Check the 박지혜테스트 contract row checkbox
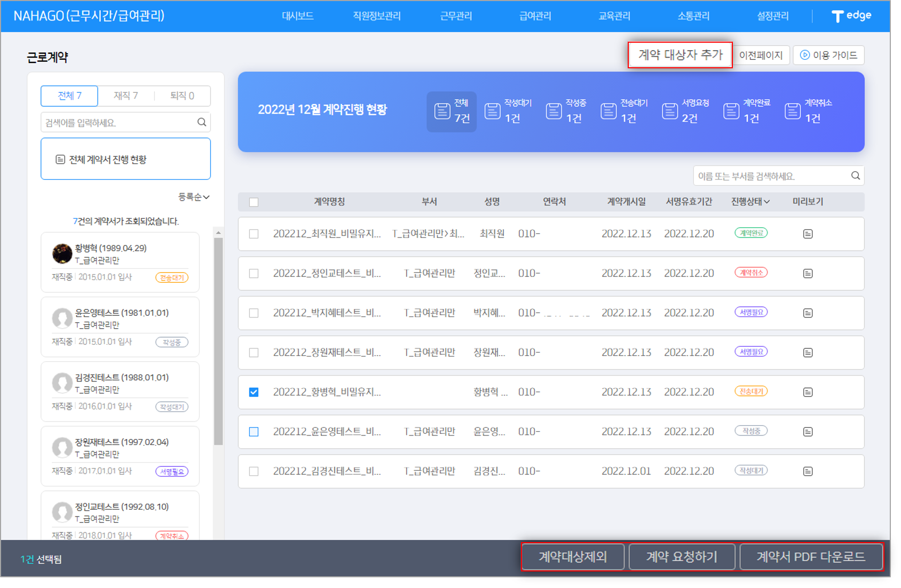This screenshot has width=901, height=588. (x=254, y=313)
